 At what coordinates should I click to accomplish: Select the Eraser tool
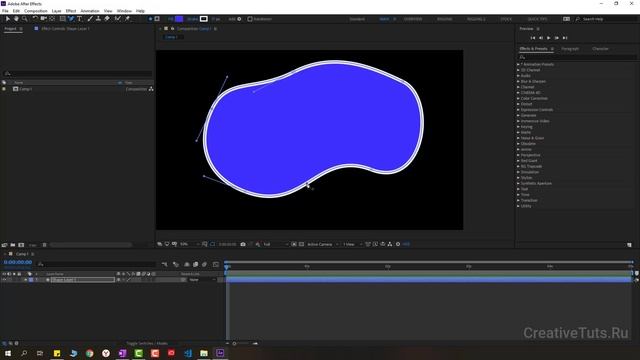pos(107,19)
